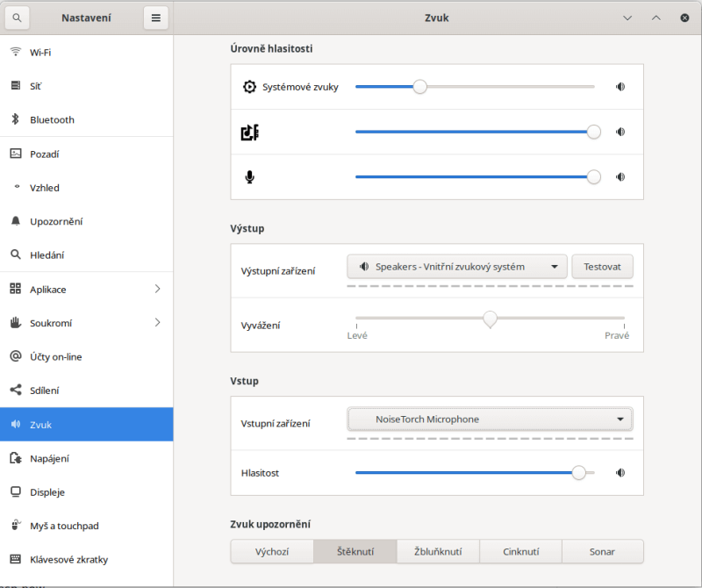Mute the microphone application volume row
The height and width of the screenshot is (588, 702).
620,176
